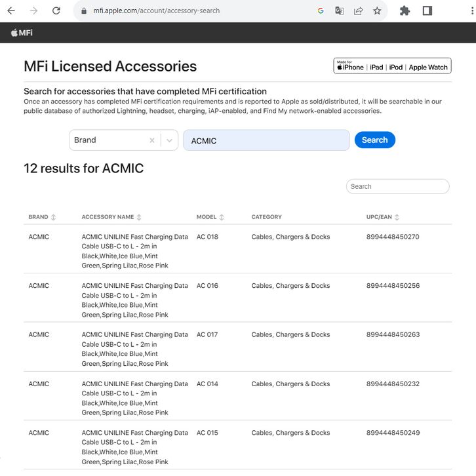Toggle the browser side panel icon

(427, 11)
